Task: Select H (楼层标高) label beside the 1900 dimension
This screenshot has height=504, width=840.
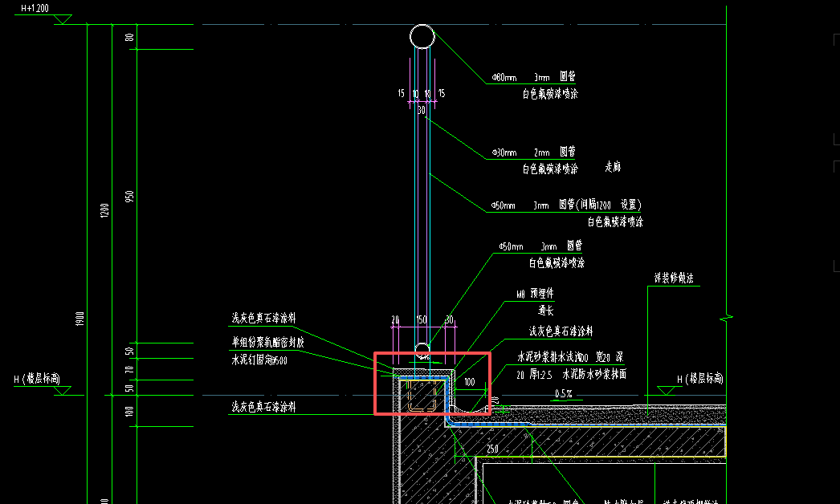Action: (37, 380)
